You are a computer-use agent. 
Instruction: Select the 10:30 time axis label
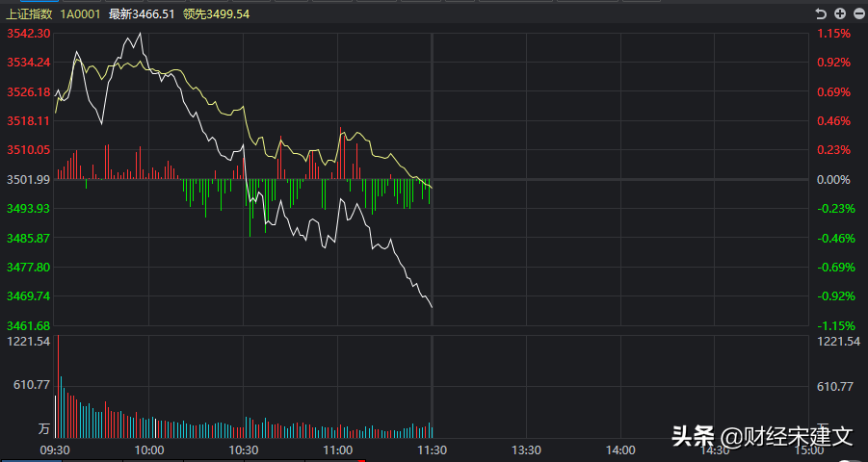coord(243,449)
